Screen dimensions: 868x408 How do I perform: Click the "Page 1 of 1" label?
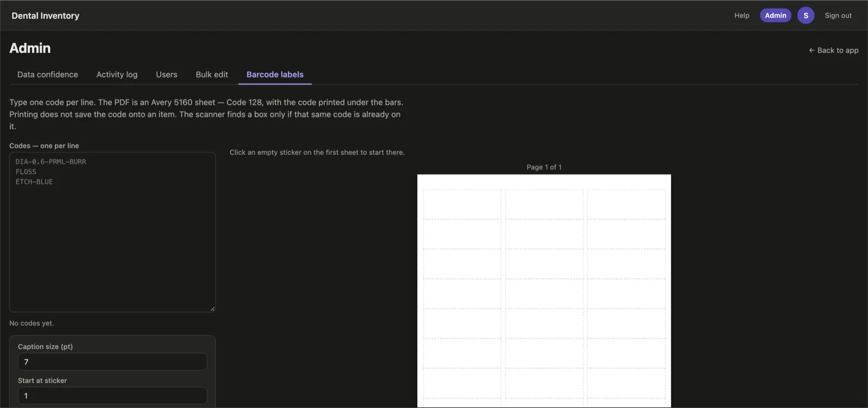tap(544, 167)
